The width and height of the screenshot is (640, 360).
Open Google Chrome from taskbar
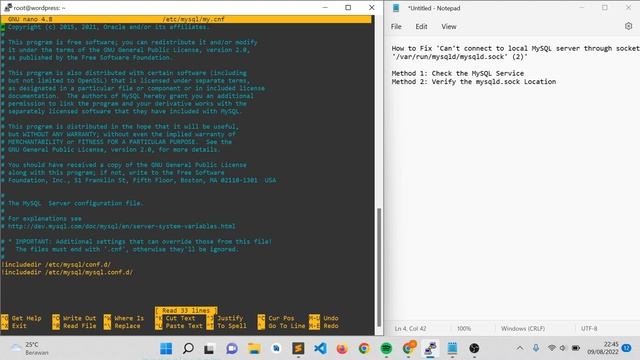click(x=364, y=348)
